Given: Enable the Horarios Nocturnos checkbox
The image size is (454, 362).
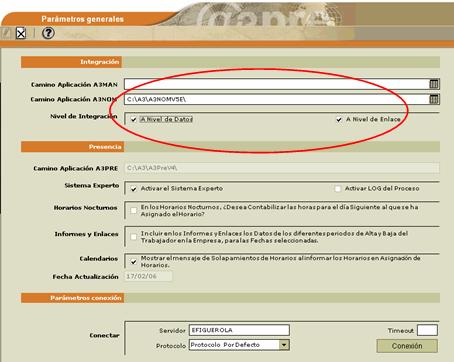Looking at the screenshot, I should (134, 210).
